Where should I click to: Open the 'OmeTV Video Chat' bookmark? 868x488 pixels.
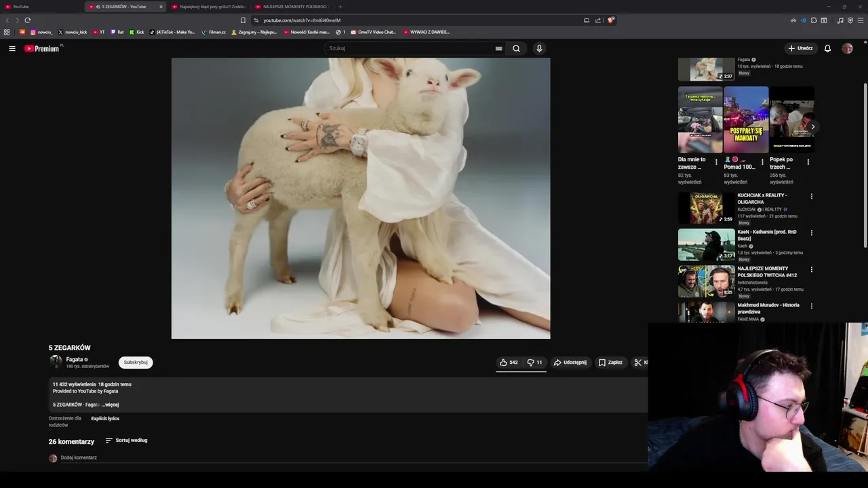pyautogui.click(x=373, y=32)
